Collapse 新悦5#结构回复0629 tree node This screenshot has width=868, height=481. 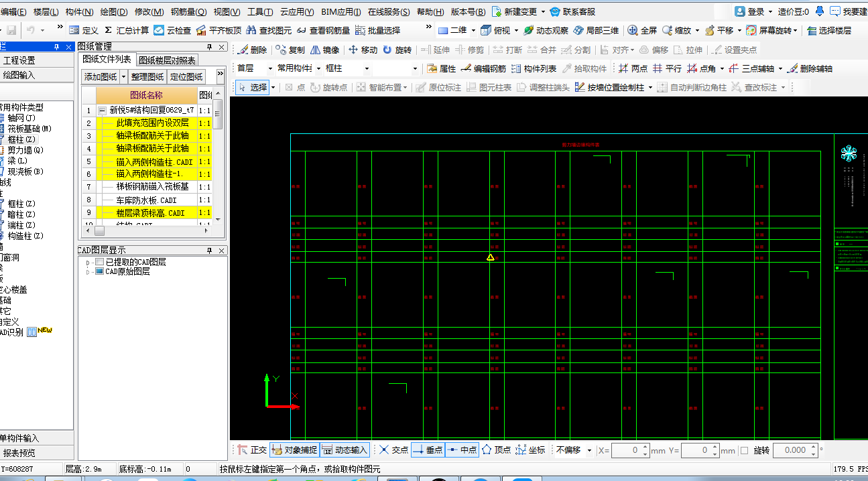pos(102,111)
